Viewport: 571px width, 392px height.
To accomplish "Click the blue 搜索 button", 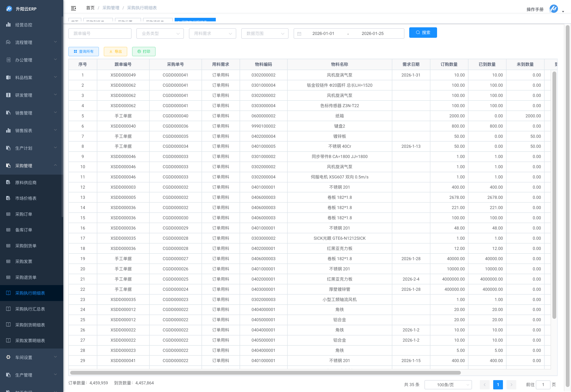I will click(x=423, y=33).
